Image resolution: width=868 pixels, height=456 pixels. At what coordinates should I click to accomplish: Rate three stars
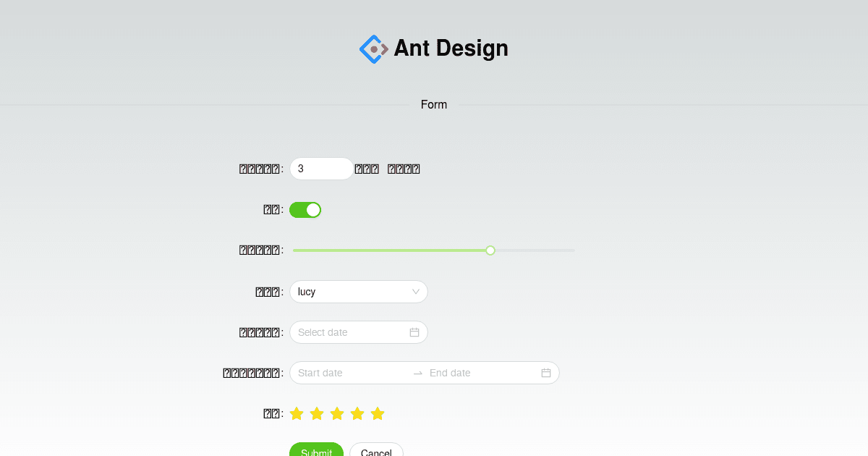337,413
